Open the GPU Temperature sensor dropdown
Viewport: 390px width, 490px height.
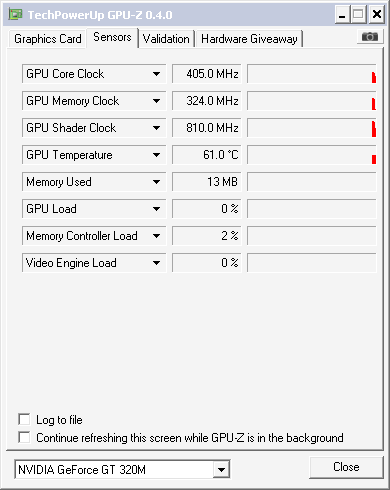pyautogui.click(x=156, y=155)
